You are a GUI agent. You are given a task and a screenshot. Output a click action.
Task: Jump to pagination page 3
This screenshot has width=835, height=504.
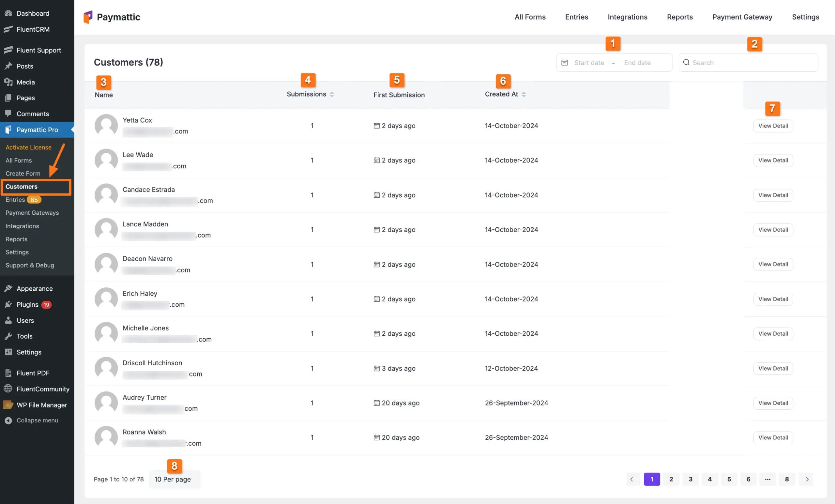(x=690, y=479)
